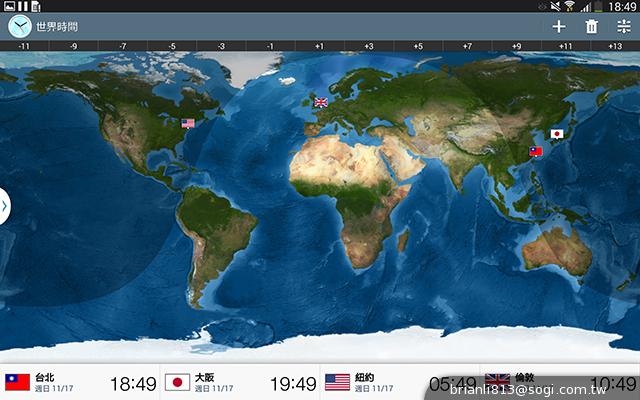Tap the 18:49 status bar clock
The height and width of the screenshot is (400, 640).
pos(621,6)
